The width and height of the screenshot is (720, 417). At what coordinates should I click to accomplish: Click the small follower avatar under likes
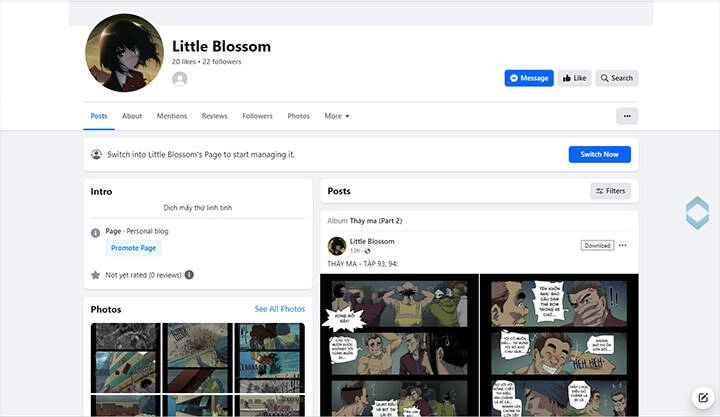tap(180, 79)
